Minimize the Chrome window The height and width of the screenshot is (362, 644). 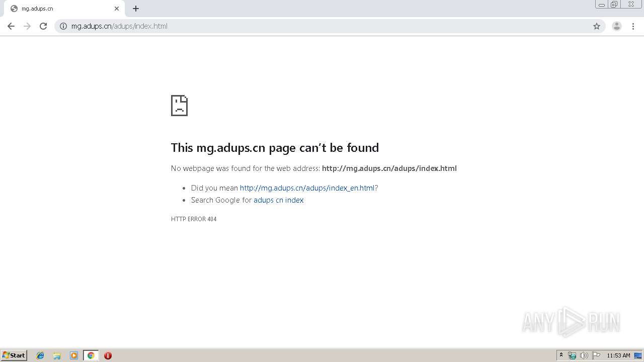pos(602,5)
